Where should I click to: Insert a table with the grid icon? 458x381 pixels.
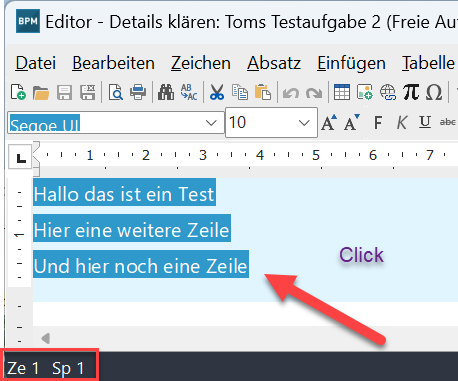coord(342,92)
